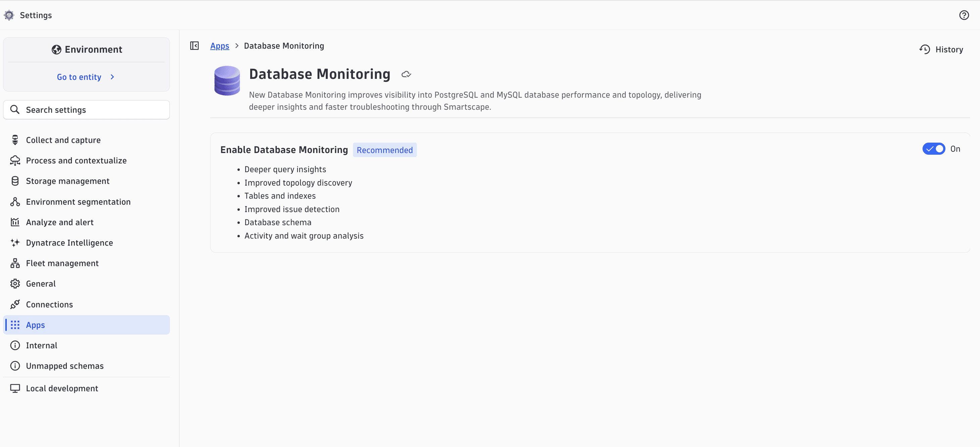The width and height of the screenshot is (980, 447).
Task: Click the History clock icon
Action: coord(925,50)
